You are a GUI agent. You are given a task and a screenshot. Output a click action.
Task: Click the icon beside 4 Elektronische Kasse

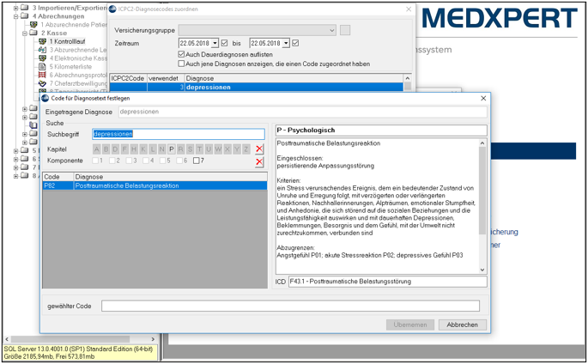(x=42, y=58)
